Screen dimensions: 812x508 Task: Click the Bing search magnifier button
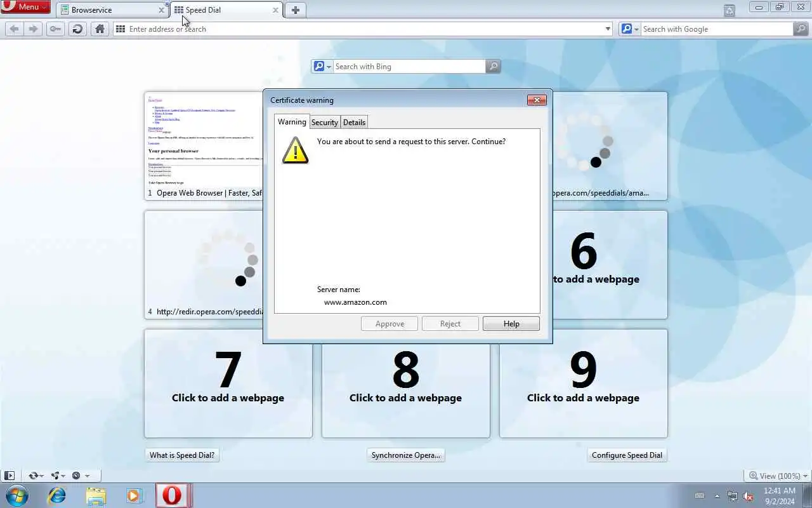pos(493,66)
